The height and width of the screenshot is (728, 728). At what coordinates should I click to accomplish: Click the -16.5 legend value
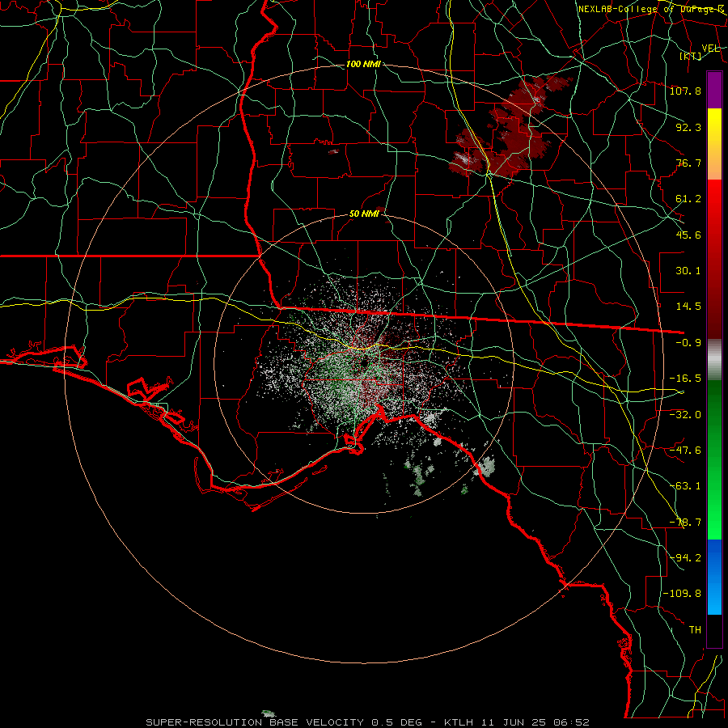coord(685,379)
